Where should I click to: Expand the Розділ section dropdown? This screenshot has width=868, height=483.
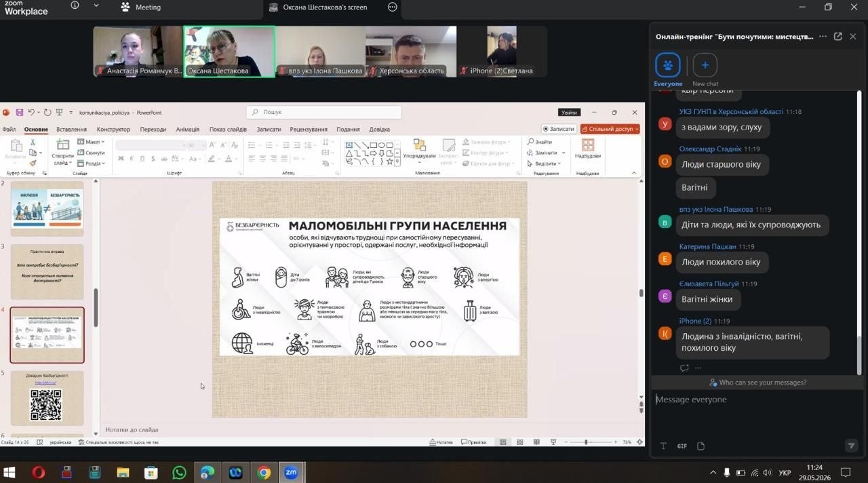point(91,163)
